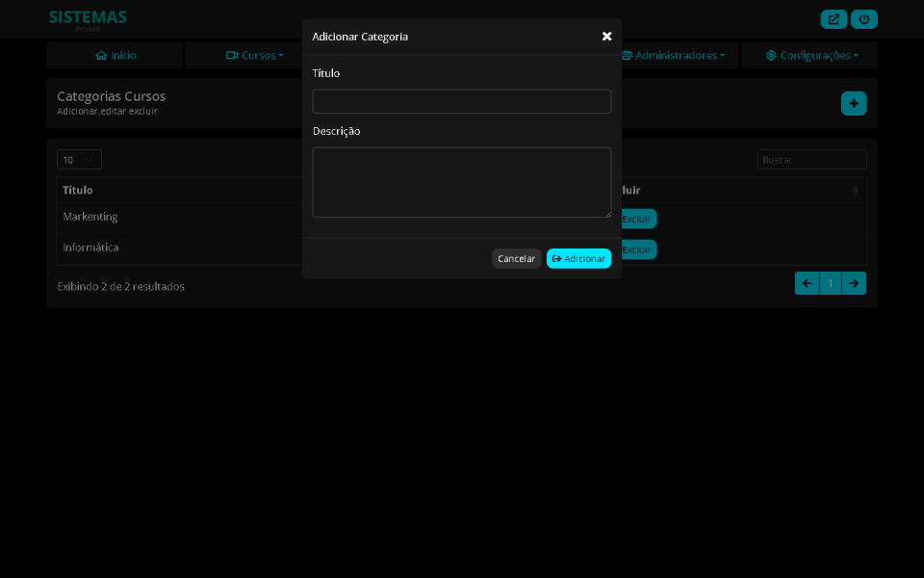Click the Buscar search field
The width and height of the screenshot is (924, 578).
click(811, 160)
